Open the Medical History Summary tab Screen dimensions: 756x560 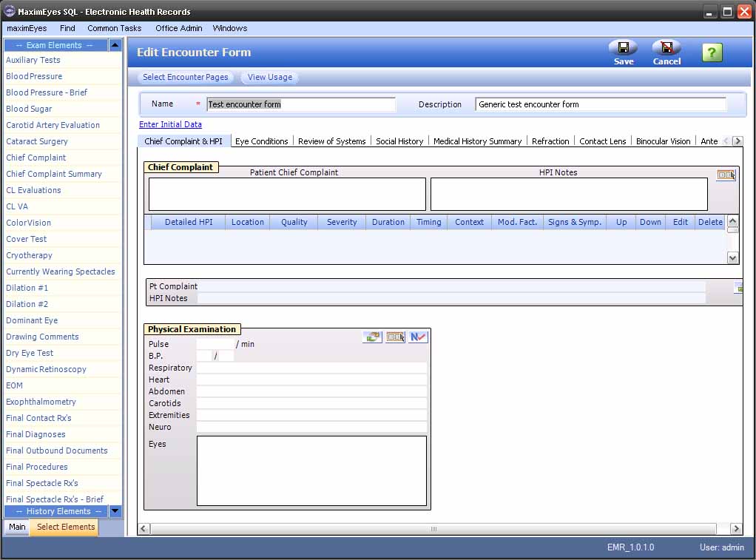(x=477, y=141)
